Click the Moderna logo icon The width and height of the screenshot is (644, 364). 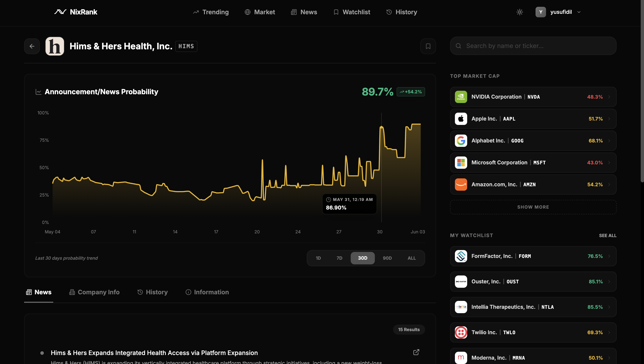tap(461, 358)
